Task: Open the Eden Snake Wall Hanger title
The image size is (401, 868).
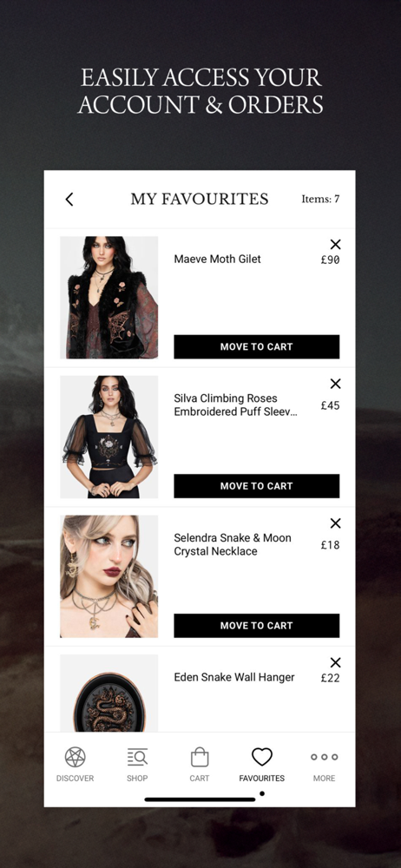Action: click(234, 677)
